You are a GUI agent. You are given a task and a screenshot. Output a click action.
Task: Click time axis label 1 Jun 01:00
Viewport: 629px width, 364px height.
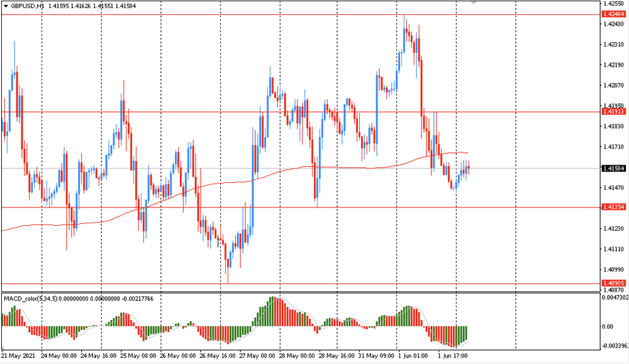tap(413, 356)
